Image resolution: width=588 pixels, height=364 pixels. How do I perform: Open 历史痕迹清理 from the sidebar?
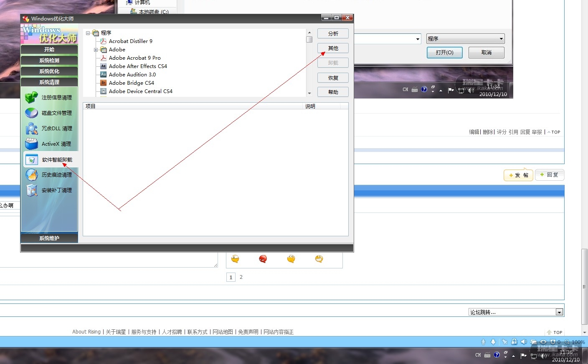[31, 175]
